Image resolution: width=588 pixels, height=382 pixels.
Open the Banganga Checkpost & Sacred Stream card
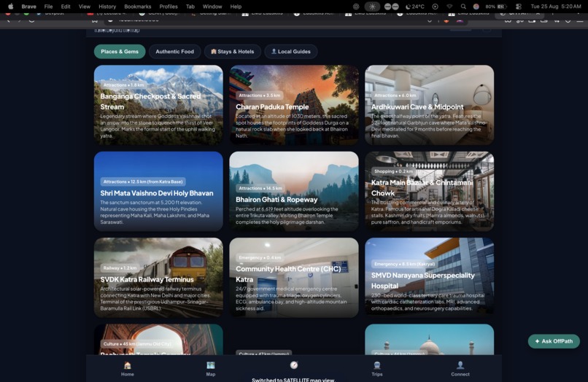[x=158, y=105]
